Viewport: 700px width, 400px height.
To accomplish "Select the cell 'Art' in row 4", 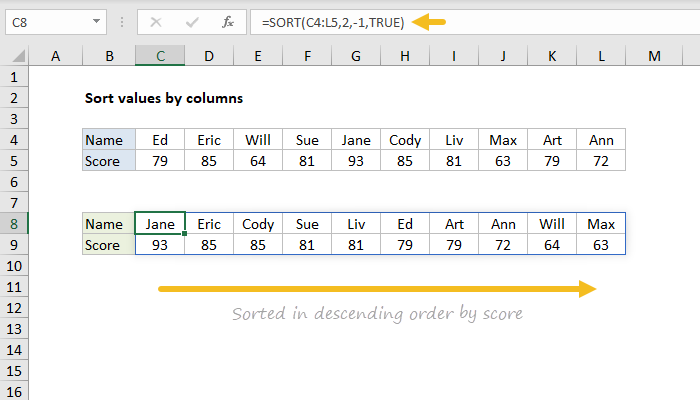I will (x=552, y=140).
